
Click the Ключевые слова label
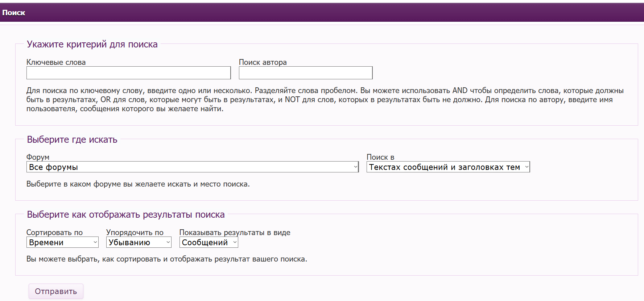(x=56, y=62)
